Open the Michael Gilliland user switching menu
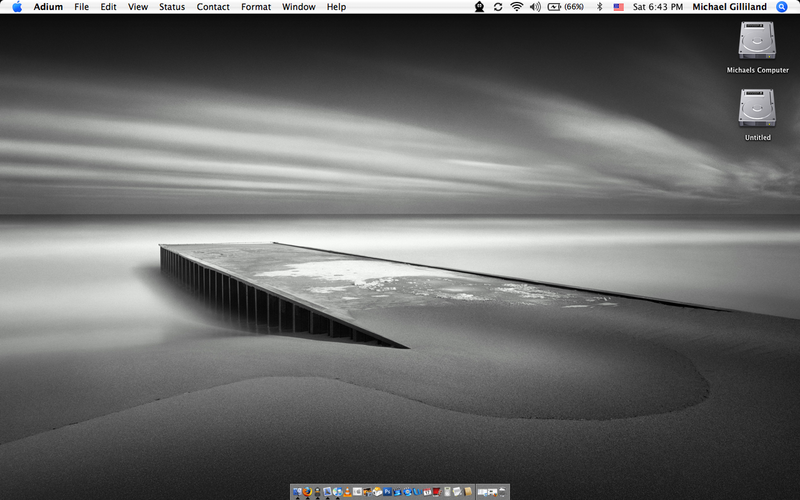800x500 pixels. tap(729, 7)
